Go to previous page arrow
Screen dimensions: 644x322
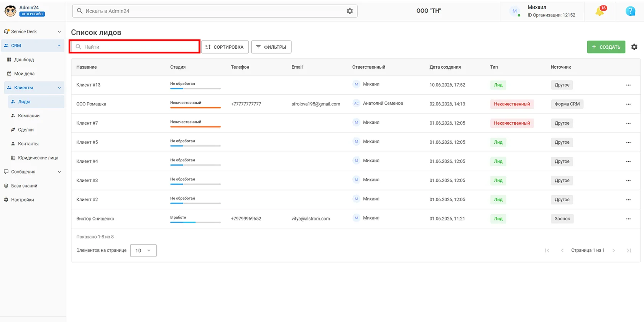tap(562, 250)
